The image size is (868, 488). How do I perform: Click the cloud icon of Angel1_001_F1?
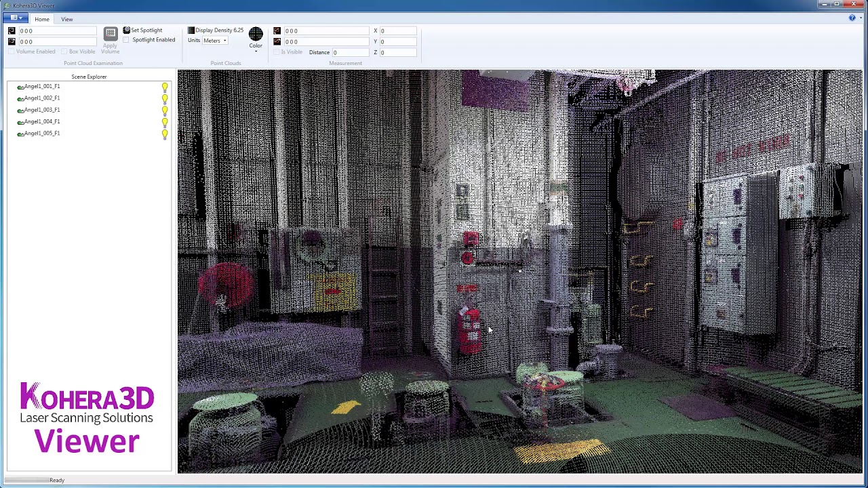(x=20, y=87)
